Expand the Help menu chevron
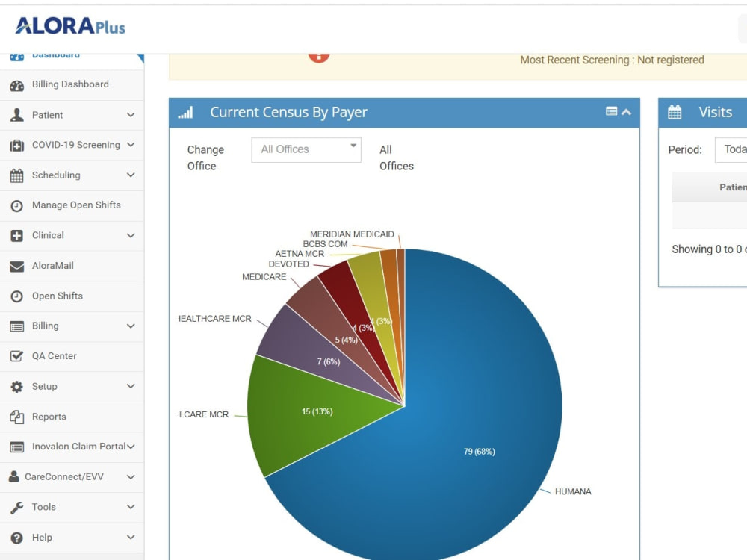 pyautogui.click(x=131, y=537)
